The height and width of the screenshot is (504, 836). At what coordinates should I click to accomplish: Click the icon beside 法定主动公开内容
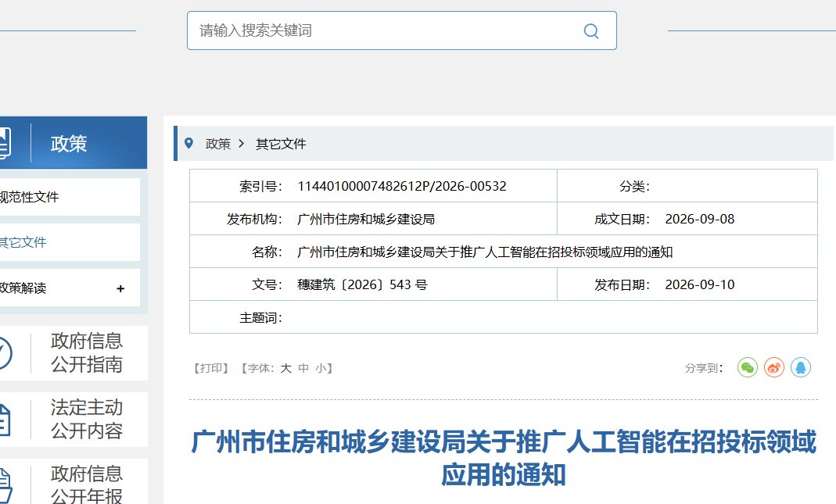pyautogui.click(x=5, y=420)
